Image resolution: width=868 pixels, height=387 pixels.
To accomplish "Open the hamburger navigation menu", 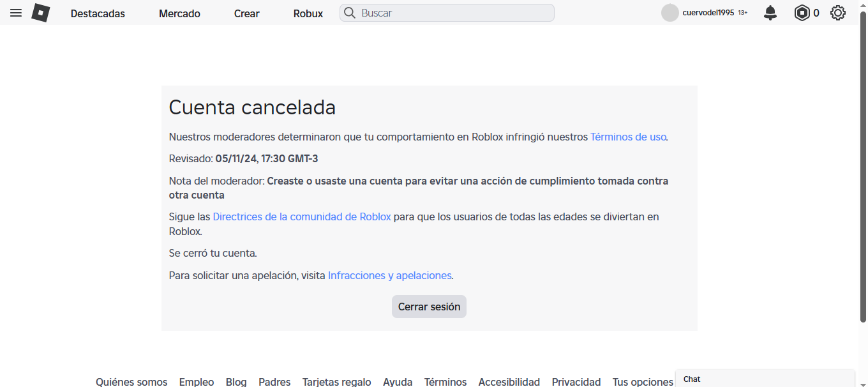I will [x=16, y=13].
